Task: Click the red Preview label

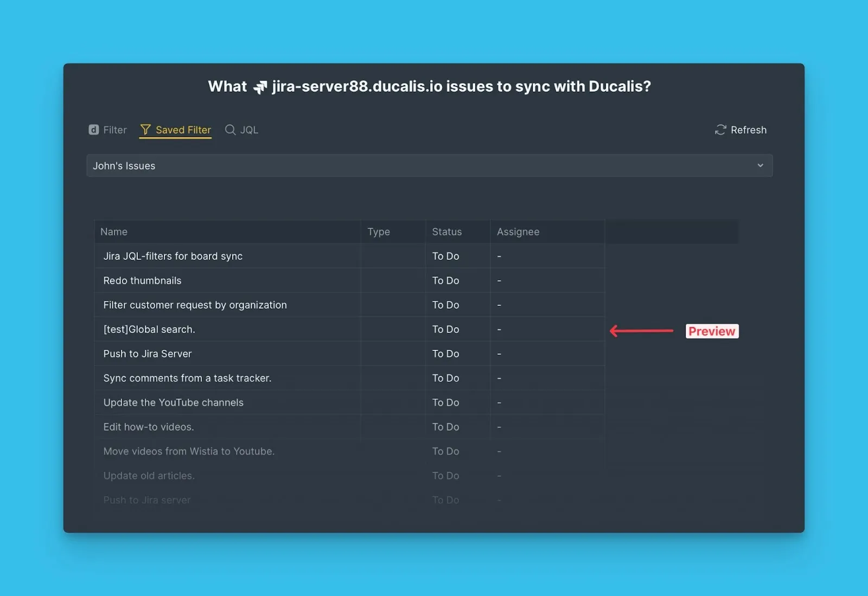Action: tap(711, 331)
